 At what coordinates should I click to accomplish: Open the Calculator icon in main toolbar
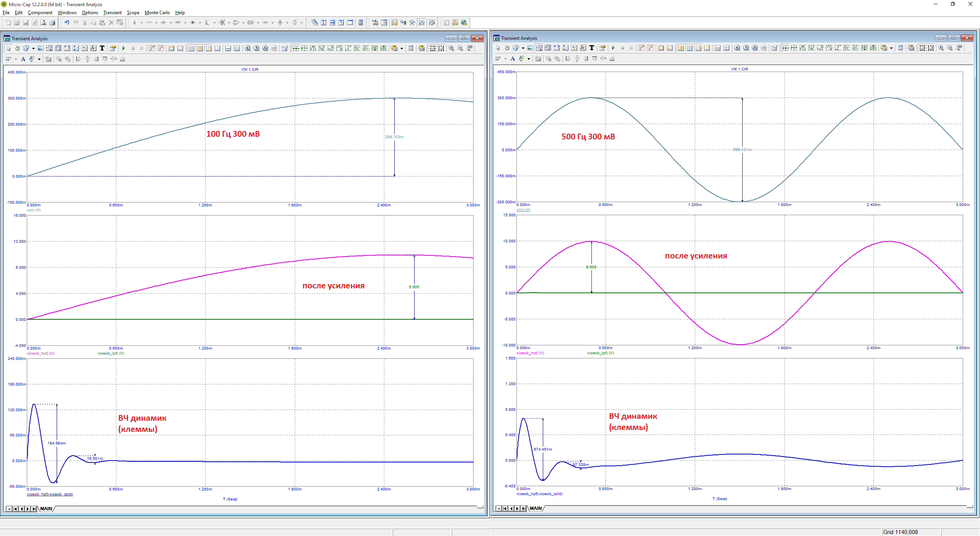click(361, 23)
